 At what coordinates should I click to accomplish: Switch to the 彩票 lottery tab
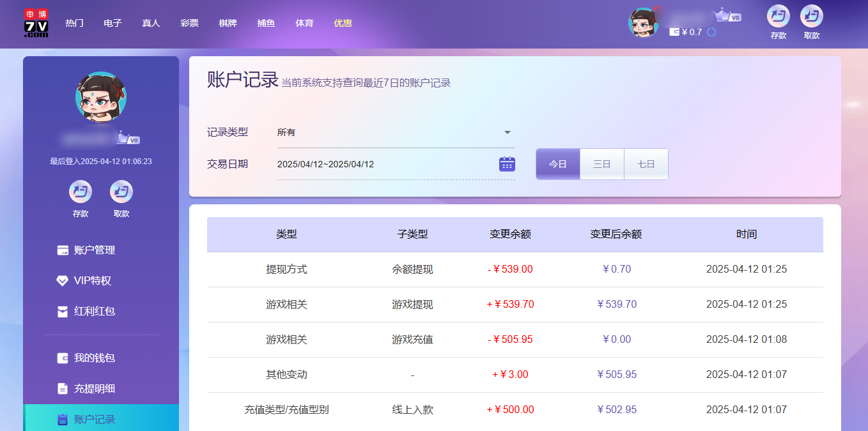point(189,23)
